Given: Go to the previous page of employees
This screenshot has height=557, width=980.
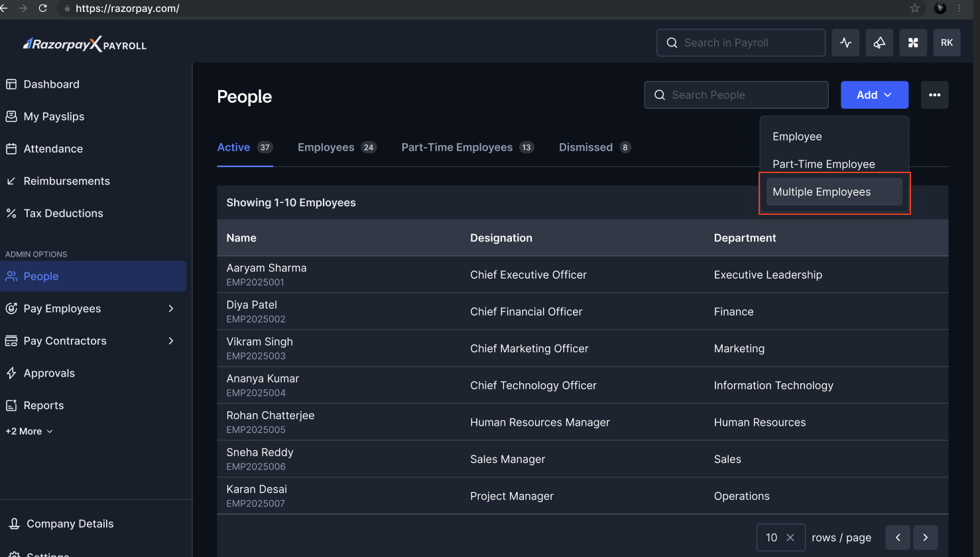Looking at the screenshot, I should (898, 538).
